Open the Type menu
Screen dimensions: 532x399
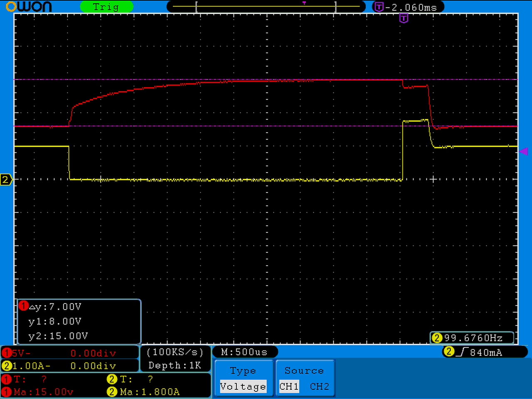(x=243, y=370)
